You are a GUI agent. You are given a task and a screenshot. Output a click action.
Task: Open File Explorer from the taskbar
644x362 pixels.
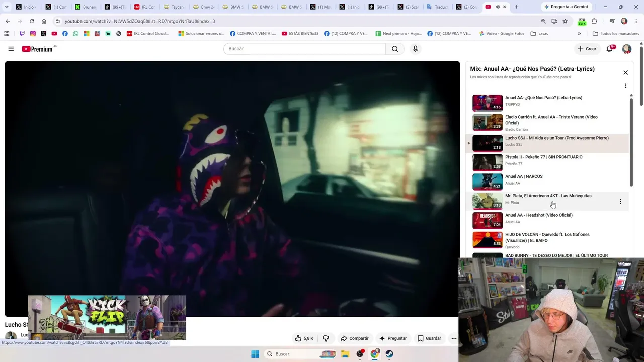[345, 354]
